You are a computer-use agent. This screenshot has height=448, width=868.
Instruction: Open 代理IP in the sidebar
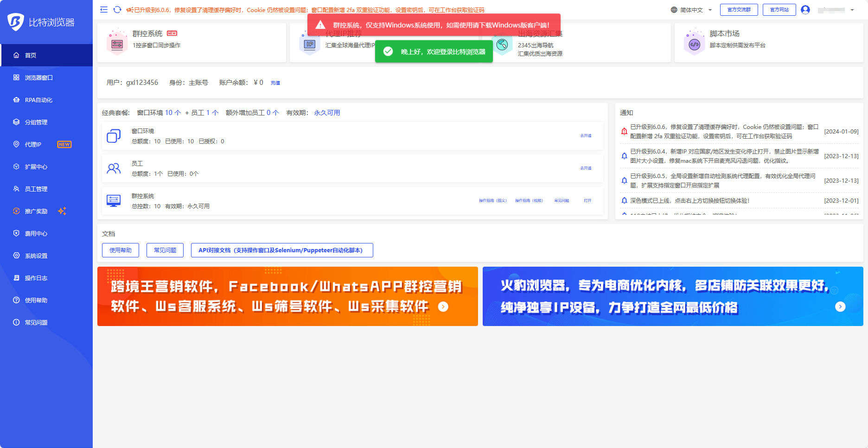tap(46, 144)
